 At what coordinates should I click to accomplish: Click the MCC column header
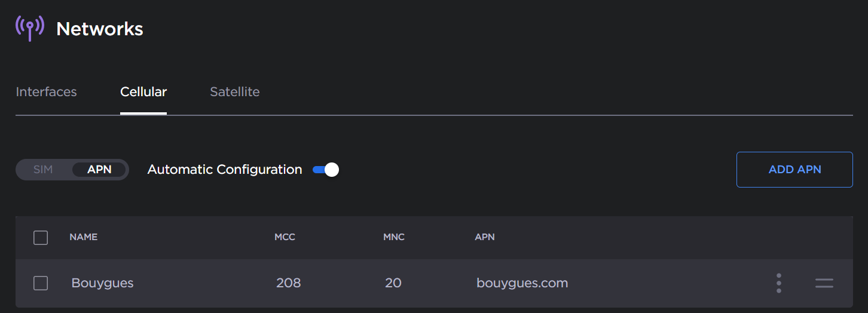(285, 237)
